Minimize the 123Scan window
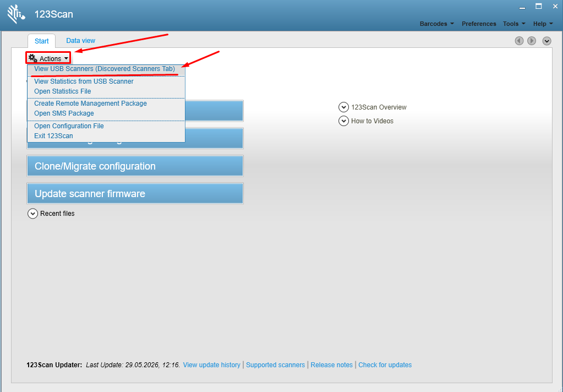 tap(522, 7)
